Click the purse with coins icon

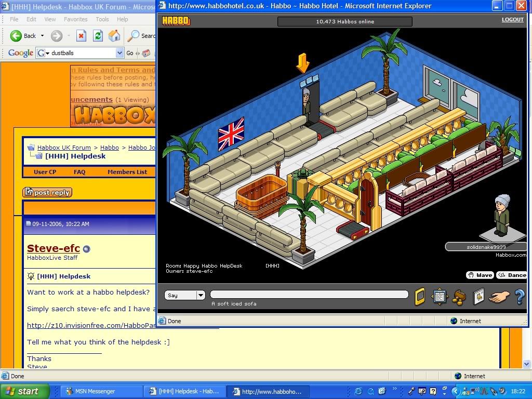pyautogui.click(x=459, y=296)
